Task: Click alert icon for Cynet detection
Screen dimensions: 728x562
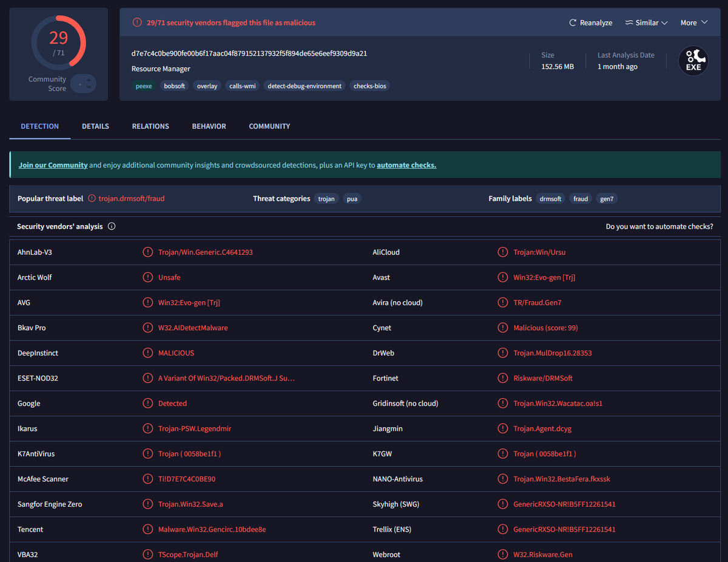Action: click(x=502, y=328)
